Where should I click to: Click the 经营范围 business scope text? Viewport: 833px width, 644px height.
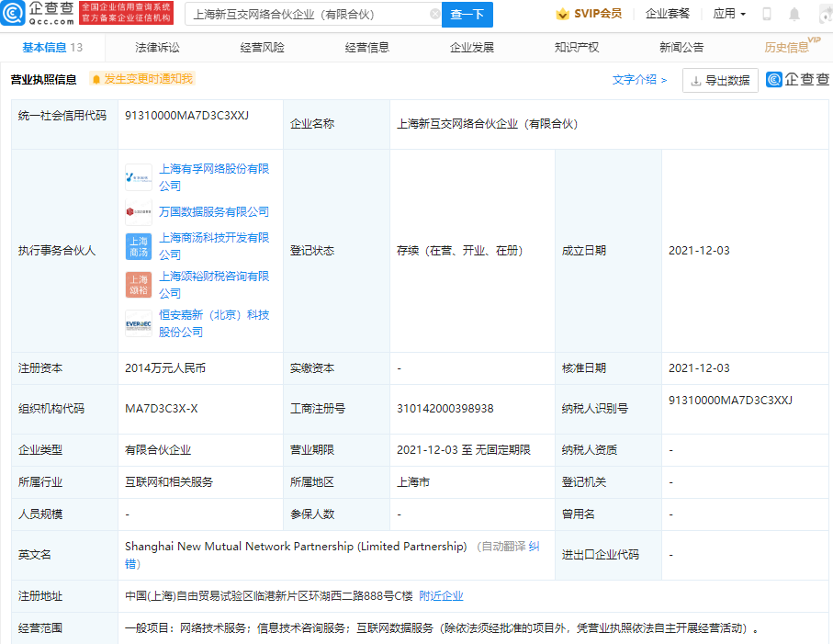[442, 628]
